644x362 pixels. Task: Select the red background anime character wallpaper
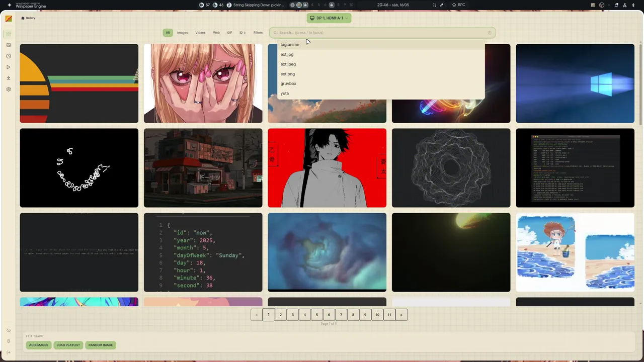(327, 168)
